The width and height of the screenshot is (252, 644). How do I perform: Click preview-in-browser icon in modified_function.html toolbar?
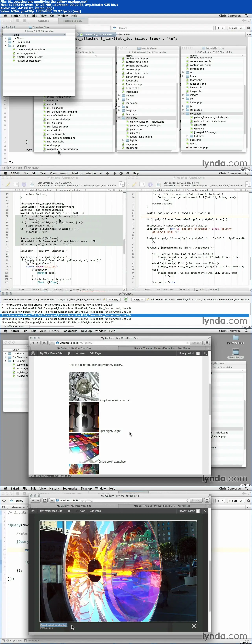pos(158,184)
